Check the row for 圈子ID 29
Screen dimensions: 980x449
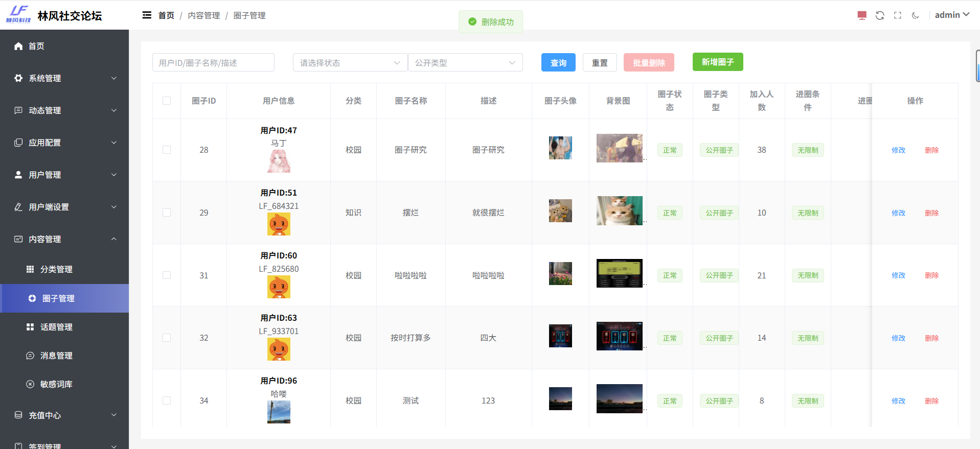[x=167, y=212]
